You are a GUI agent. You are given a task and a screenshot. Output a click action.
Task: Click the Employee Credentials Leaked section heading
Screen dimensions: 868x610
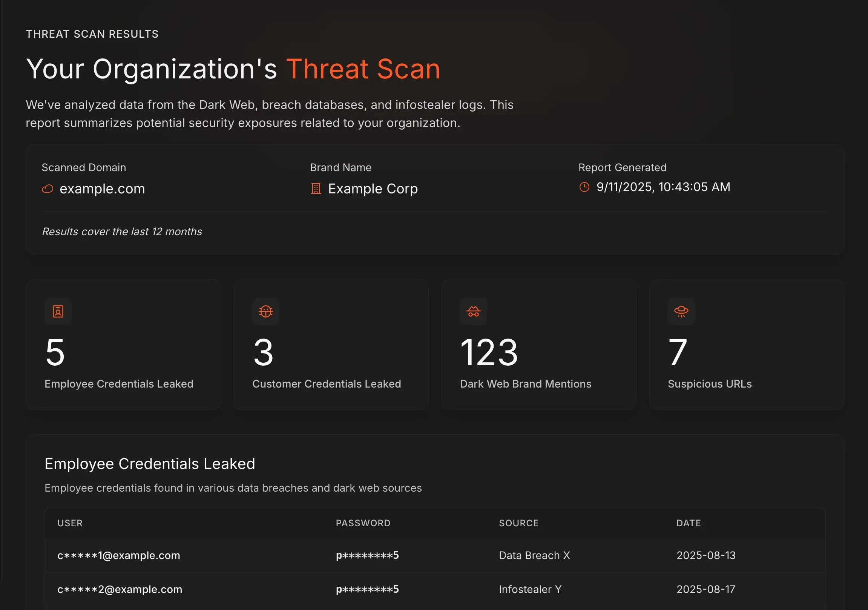coord(150,464)
